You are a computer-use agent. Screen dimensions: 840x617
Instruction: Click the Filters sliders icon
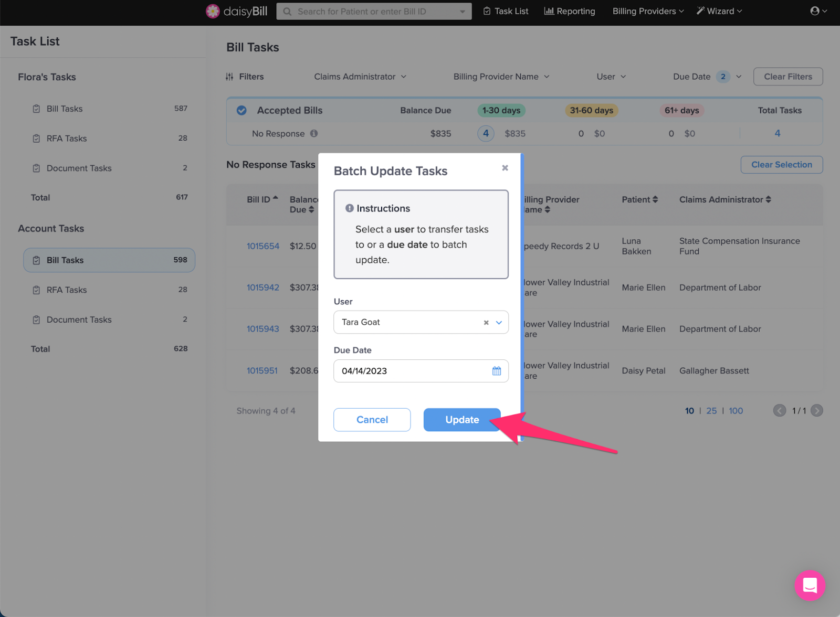coord(229,77)
